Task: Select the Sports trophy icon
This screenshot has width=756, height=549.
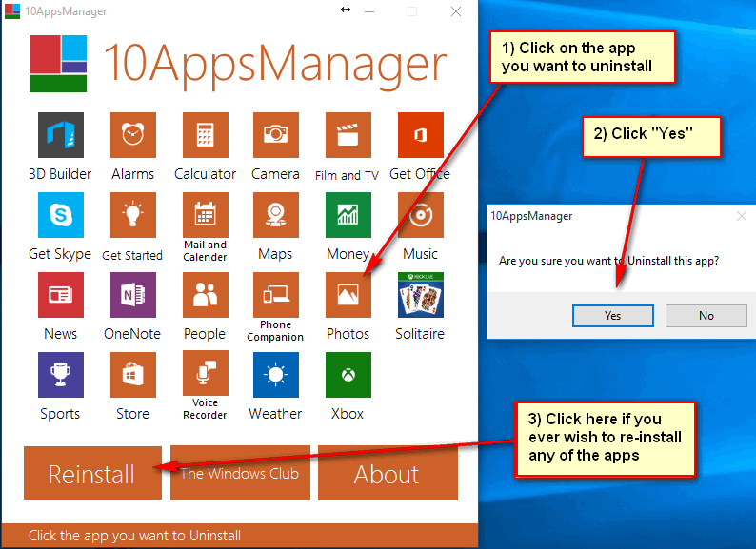Action: pos(61,375)
